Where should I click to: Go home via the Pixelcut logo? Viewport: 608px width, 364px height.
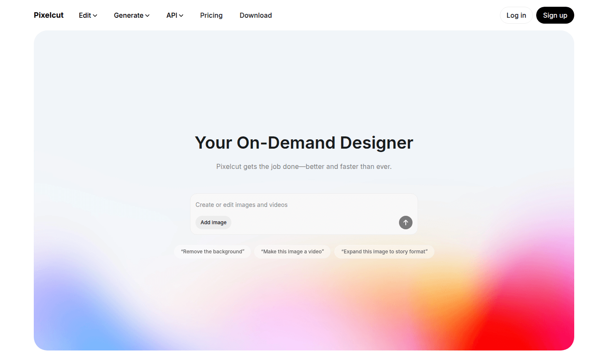[49, 15]
